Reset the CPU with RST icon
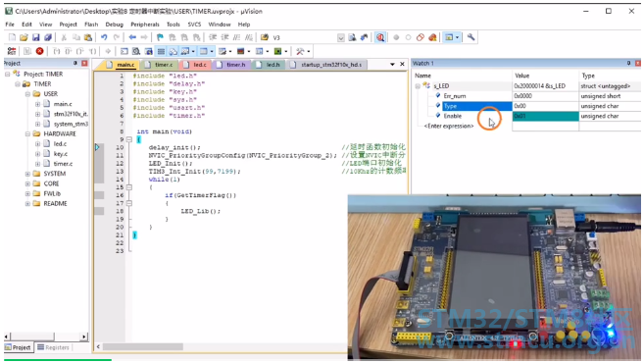 (x=12, y=51)
